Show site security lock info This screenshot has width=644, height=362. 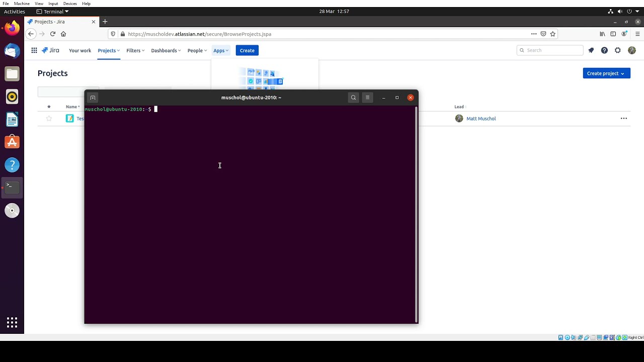122,34
